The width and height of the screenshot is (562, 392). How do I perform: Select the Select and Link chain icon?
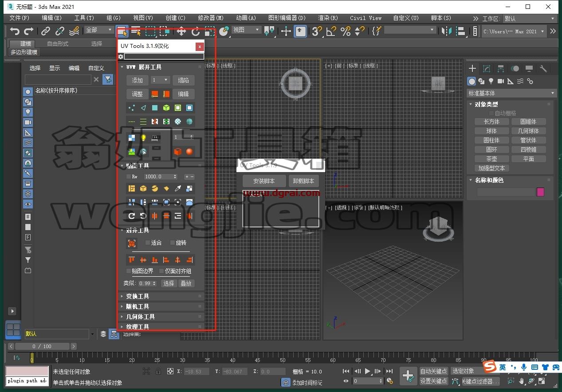(46, 31)
